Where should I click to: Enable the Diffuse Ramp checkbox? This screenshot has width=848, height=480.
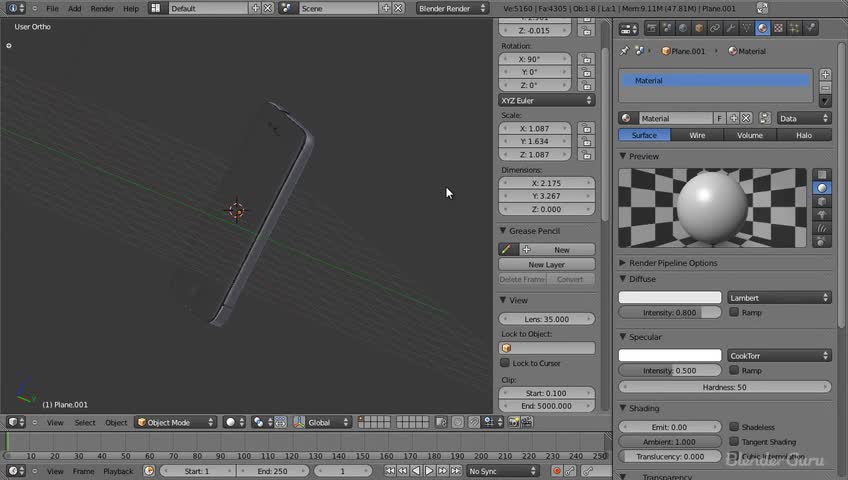click(x=734, y=312)
